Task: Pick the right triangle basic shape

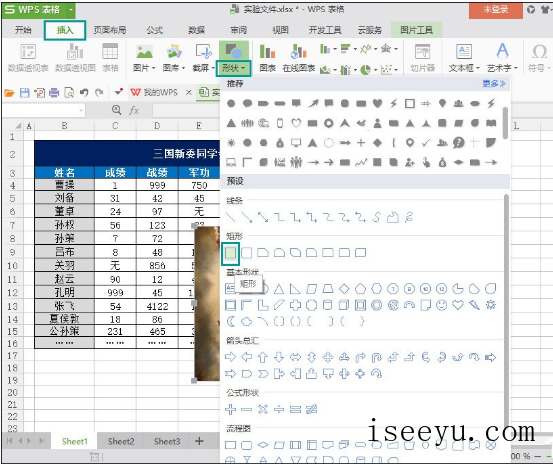Action: pos(295,289)
